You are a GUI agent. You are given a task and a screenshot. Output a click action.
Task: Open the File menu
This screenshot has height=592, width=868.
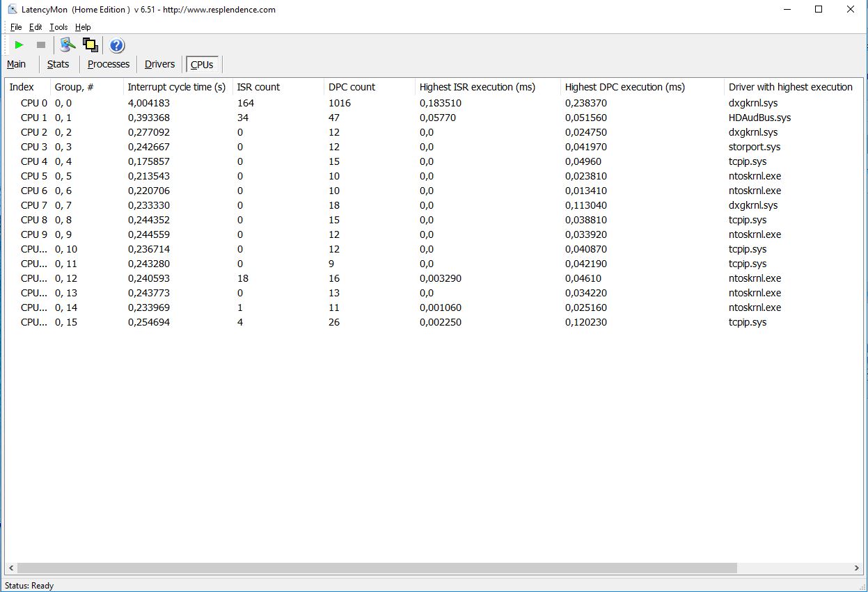coord(16,27)
